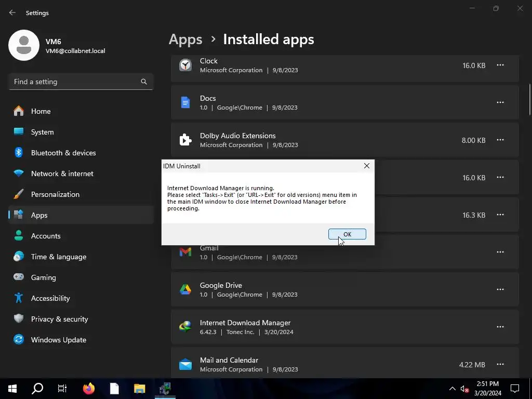Open Home in the Settings sidebar
The height and width of the screenshot is (399, 532).
pos(81,111)
